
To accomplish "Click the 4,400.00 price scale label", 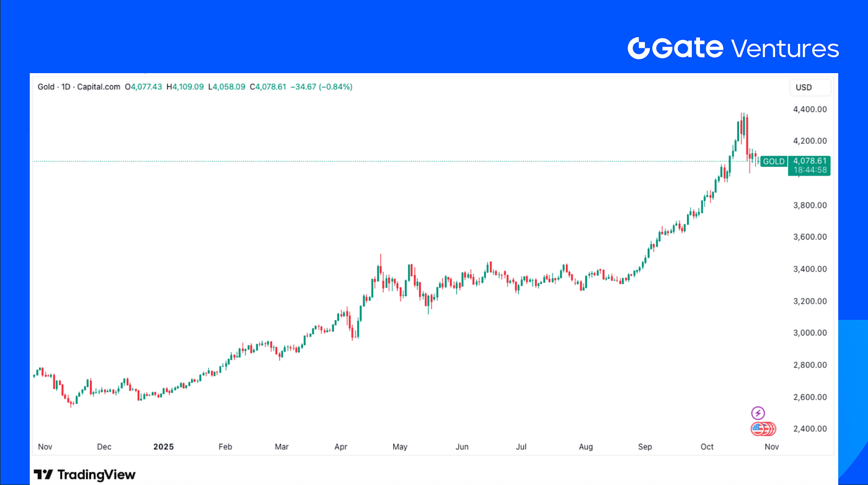I will 810,109.
